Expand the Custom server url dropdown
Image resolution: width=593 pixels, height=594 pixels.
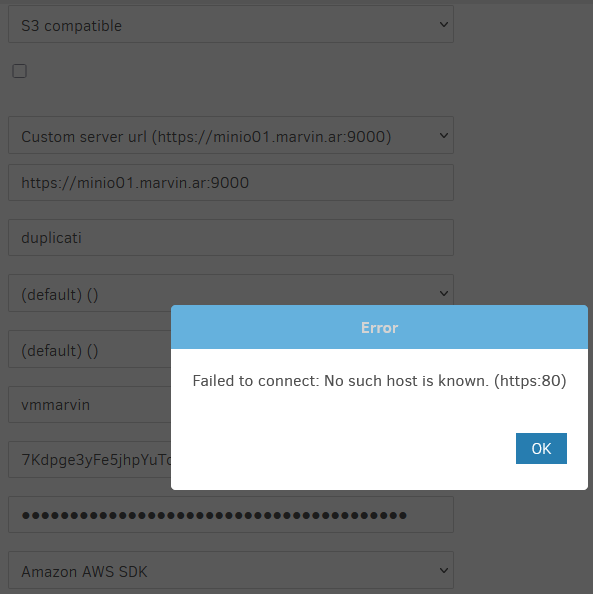pos(231,135)
